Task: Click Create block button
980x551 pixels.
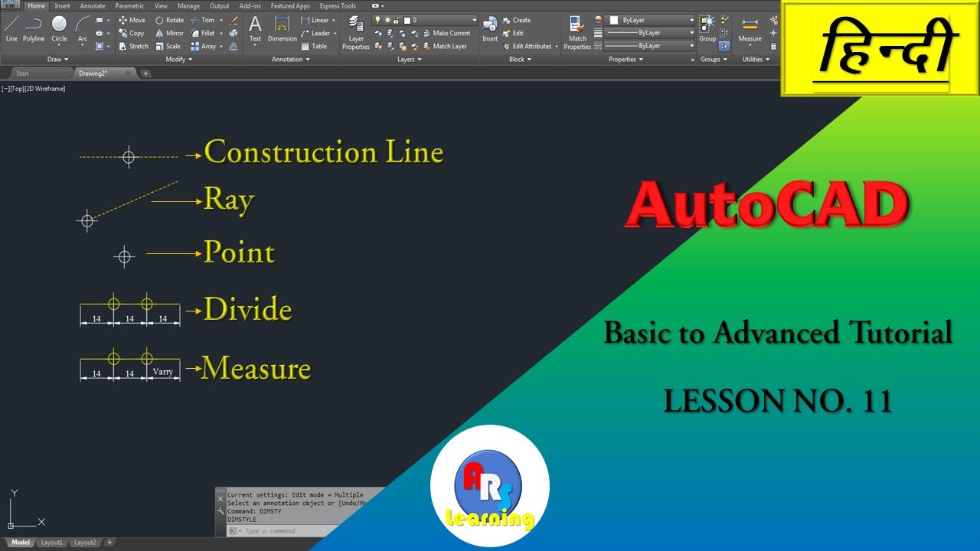Action: (x=517, y=21)
